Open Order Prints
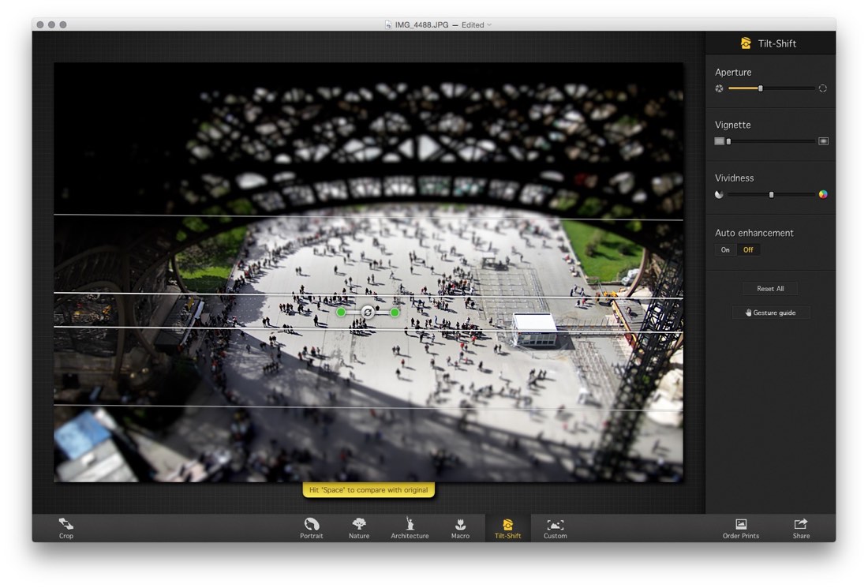The width and height of the screenshot is (868, 588). pos(741,528)
